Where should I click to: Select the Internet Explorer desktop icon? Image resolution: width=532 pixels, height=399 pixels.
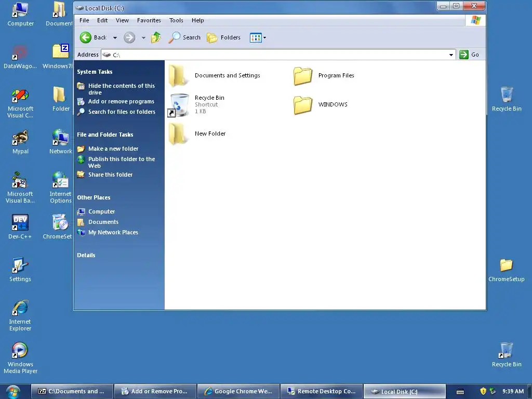point(20,315)
